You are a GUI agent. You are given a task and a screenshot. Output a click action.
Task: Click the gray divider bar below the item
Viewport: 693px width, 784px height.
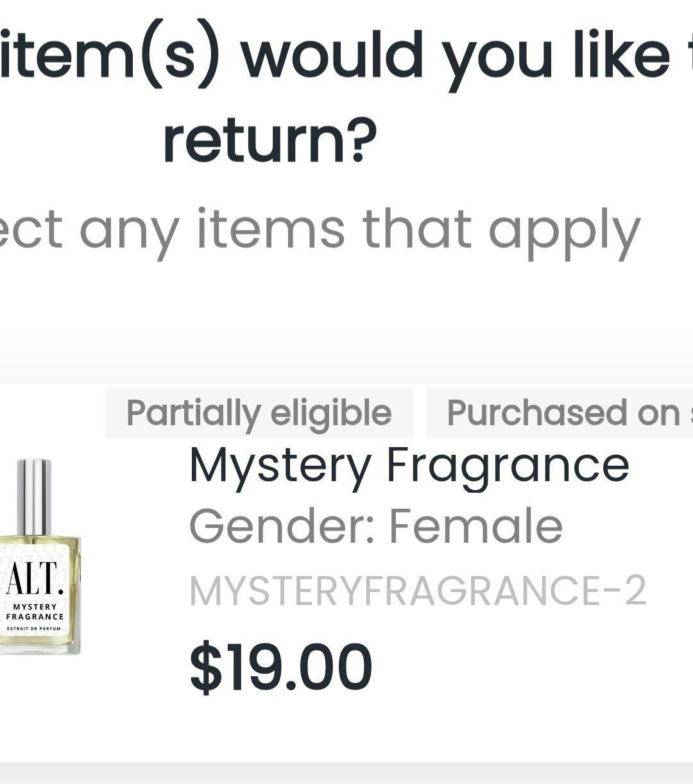(346, 773)
